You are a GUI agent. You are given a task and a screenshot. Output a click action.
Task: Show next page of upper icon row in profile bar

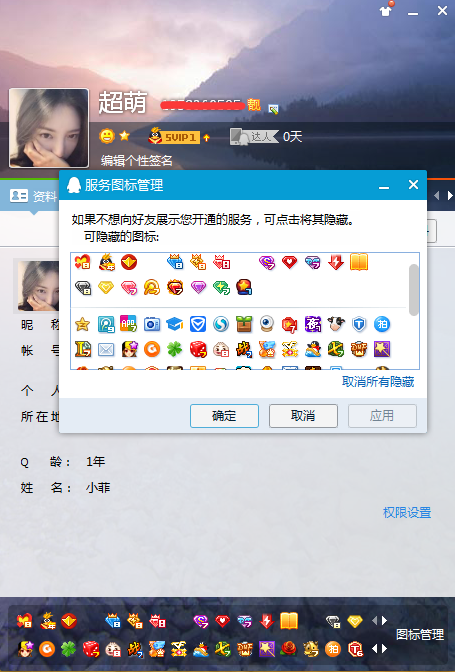click(x=384, y=620)
